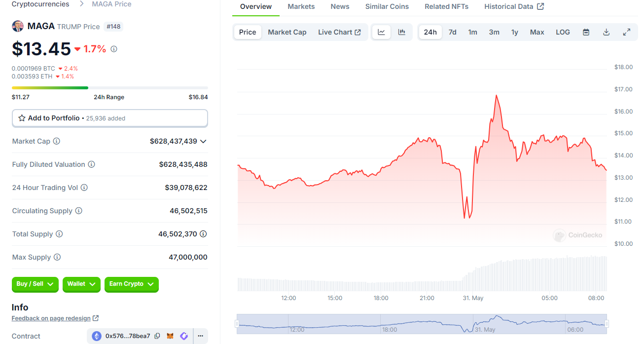Click Total Supply label info icon
Viewport: 644px width, 344px height.
59,234
